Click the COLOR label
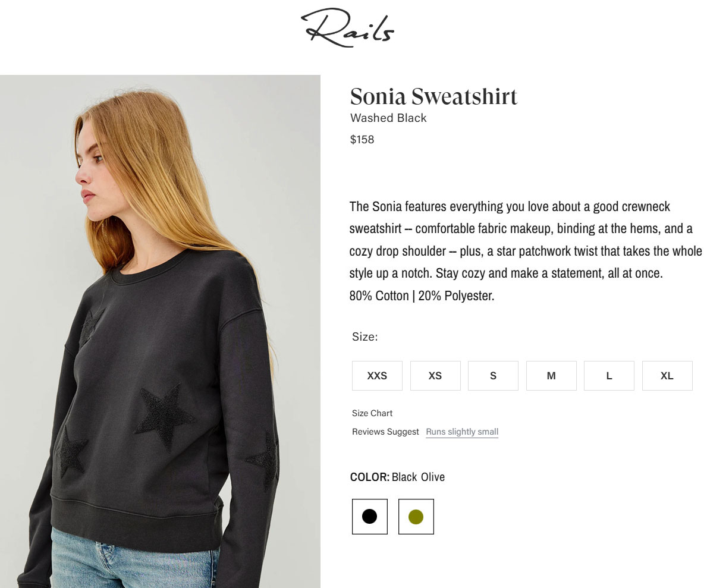The height and width of the screenshot is (588, 707). click(370, 477)
